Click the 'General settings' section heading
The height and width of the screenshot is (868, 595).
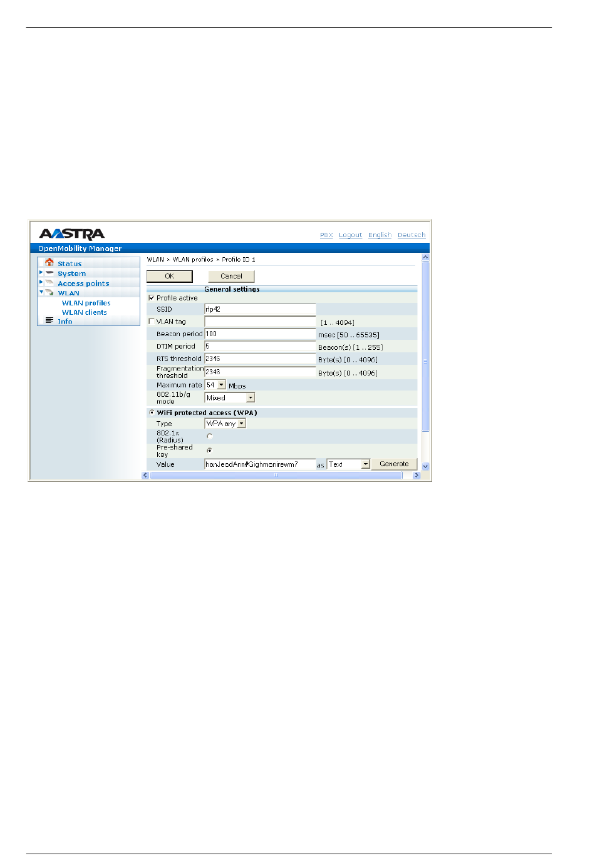click(232, 289)
